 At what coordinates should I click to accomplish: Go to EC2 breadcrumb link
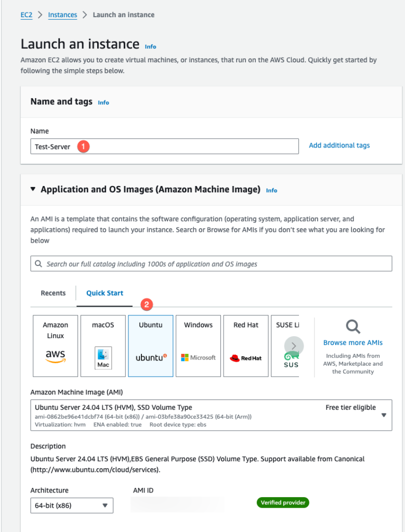(27, 15)
